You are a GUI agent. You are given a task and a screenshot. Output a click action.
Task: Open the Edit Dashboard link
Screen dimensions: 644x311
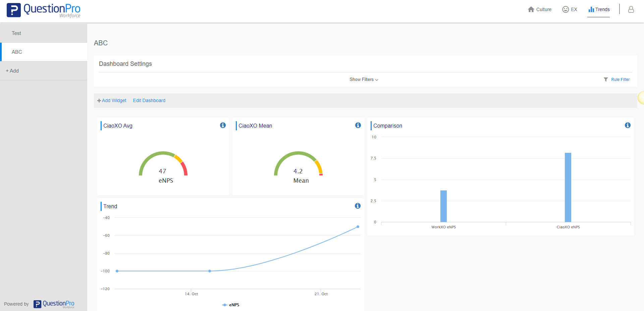(x=149, y=100)
